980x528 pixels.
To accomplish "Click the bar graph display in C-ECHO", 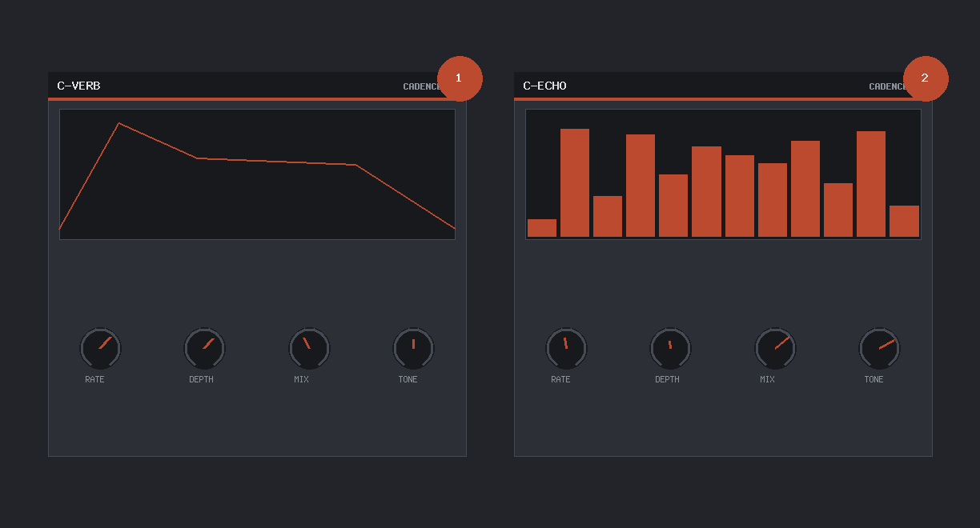I will point(723,174).
